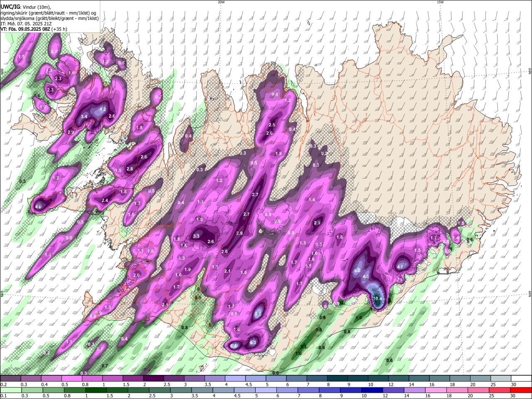Click the 'rigning/skúrir (grænt/blátt/rautt' header line
Screen dimensions: 532x399
click(48, 12)
